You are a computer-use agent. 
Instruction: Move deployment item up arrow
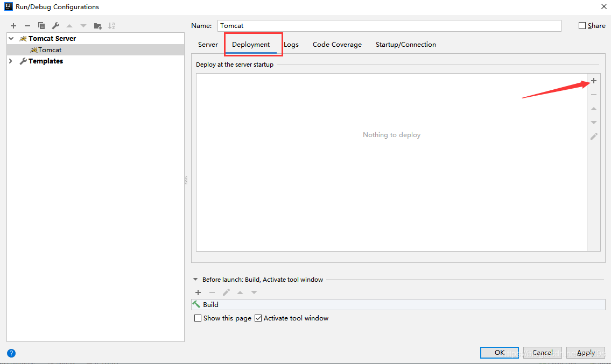(593, 109)
